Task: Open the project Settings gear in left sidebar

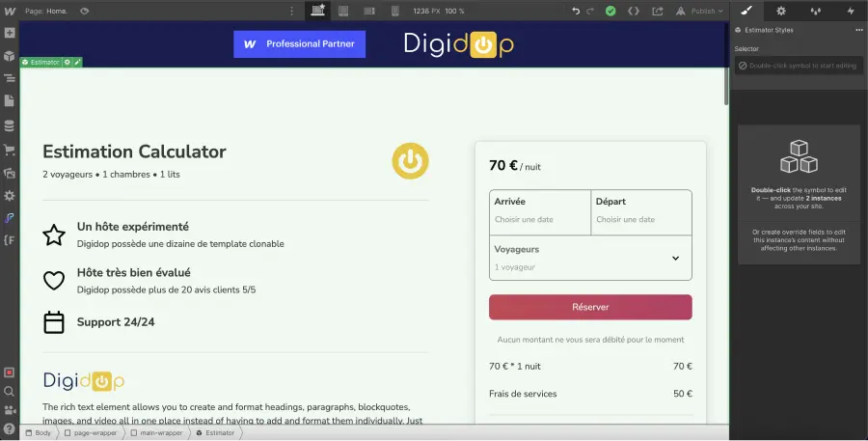Action: [x=10, y=196]
